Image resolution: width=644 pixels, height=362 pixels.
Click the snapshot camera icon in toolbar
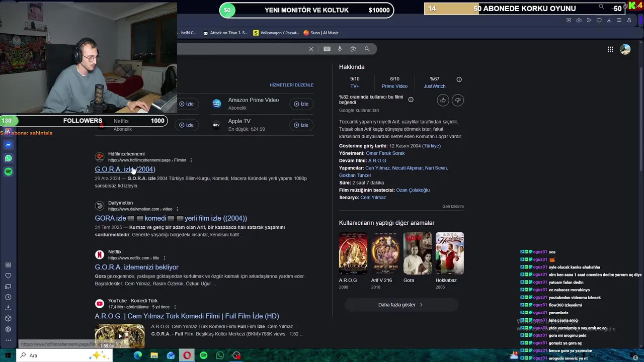[x=579, y=20]
